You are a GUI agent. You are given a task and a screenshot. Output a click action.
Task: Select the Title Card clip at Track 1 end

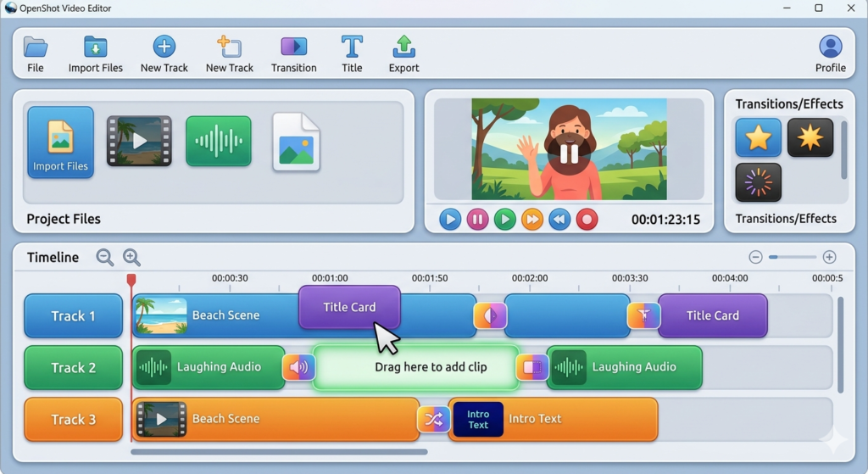click(x=712, y=315)
